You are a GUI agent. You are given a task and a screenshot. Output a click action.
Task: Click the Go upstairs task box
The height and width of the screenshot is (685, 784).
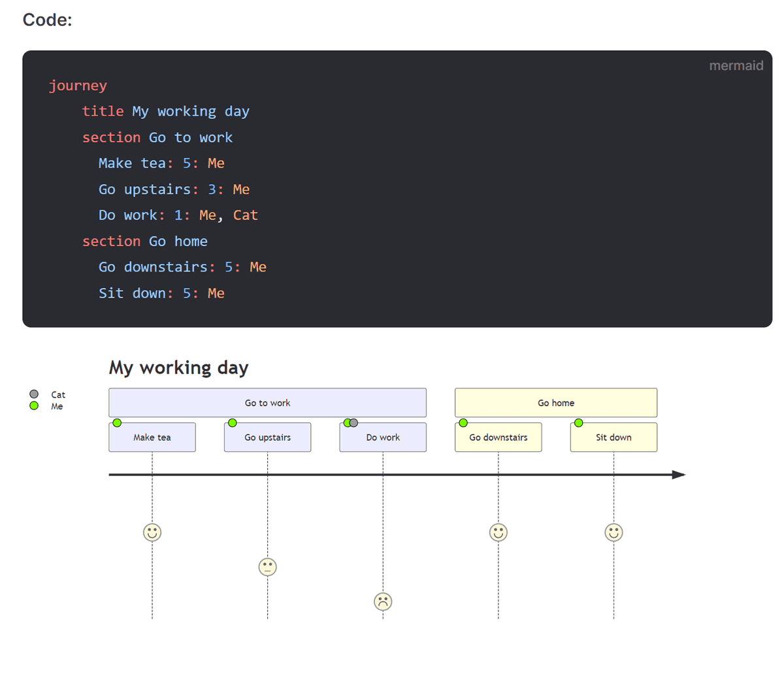tap(267, 438)
